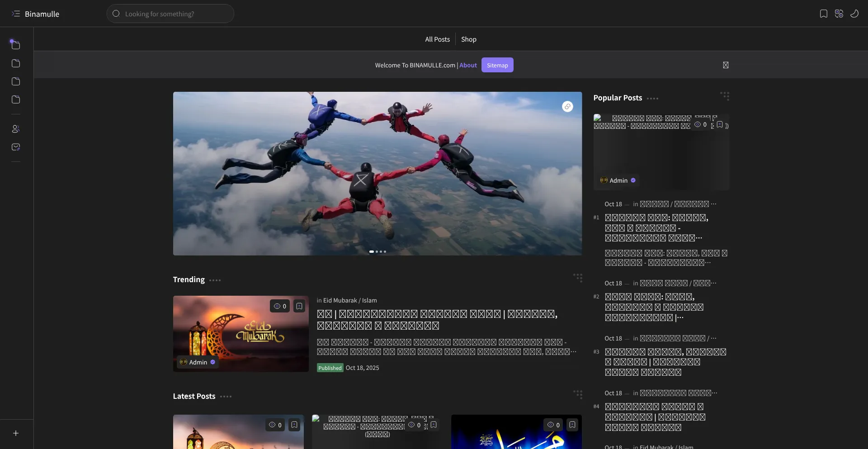Open the mail compose sidebar icon
The height and width of the screenshot is (449, 868).
tap(16, 147)
